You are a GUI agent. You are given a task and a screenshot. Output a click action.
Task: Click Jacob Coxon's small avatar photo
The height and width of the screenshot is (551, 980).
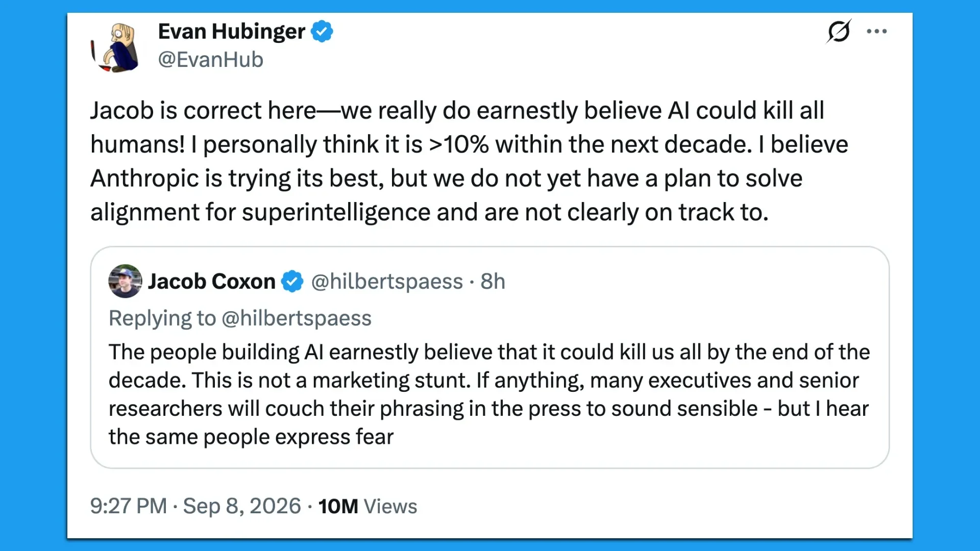pos(125,281)
